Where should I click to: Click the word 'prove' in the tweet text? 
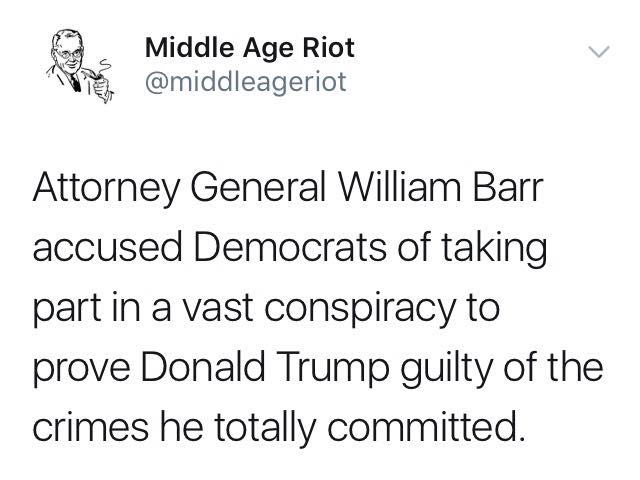pos(81,369)
